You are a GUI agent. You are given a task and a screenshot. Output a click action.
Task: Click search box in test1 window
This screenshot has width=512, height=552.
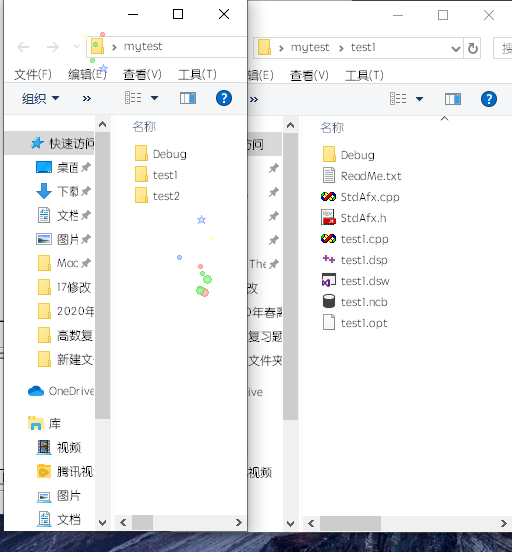502,48
